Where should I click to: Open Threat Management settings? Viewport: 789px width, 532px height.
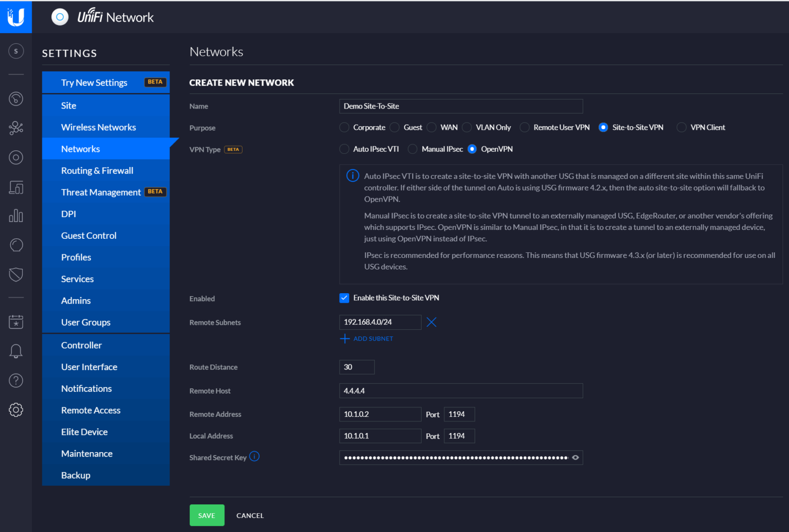[106, 192]
